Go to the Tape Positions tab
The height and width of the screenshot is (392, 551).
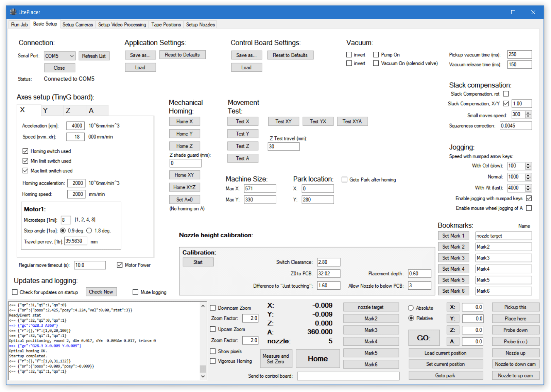[x=166, y=24]
